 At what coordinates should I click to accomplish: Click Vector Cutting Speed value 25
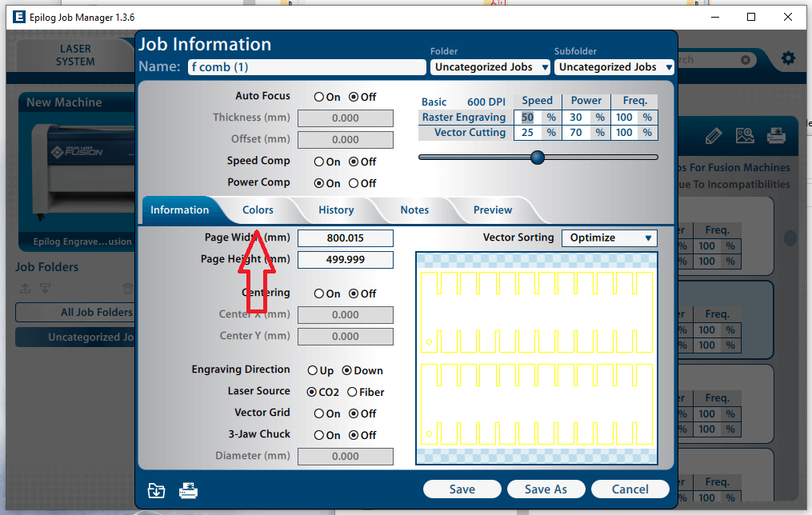tap(528, 133)
